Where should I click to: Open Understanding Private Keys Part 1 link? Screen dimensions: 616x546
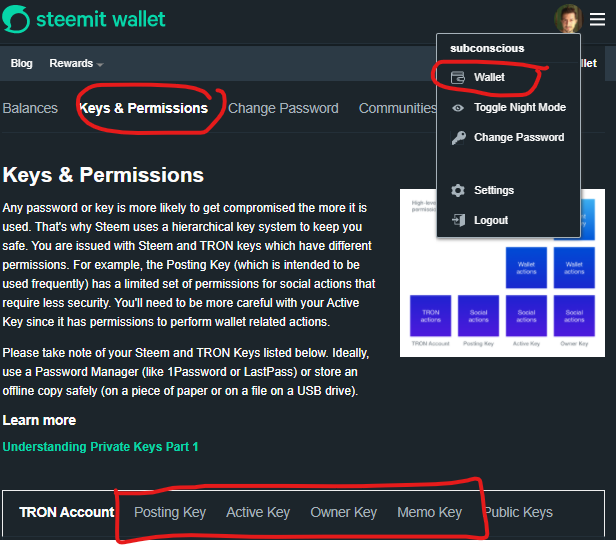101,446
